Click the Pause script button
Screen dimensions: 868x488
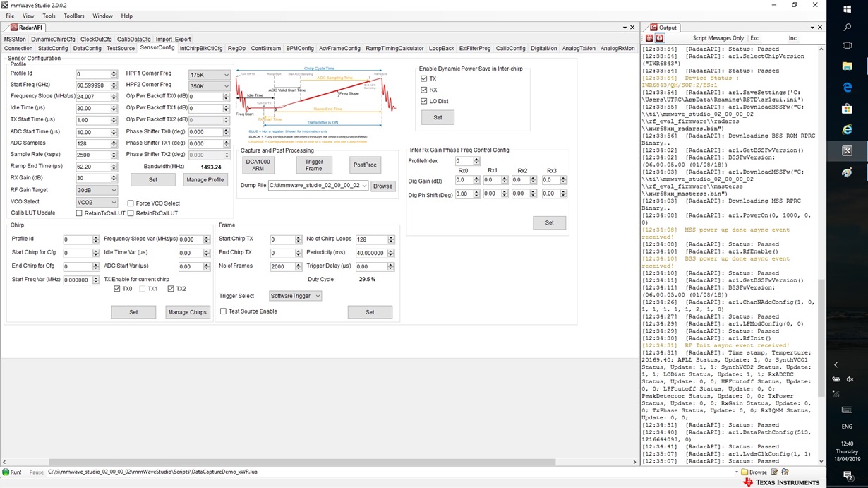tap(36, 472)
